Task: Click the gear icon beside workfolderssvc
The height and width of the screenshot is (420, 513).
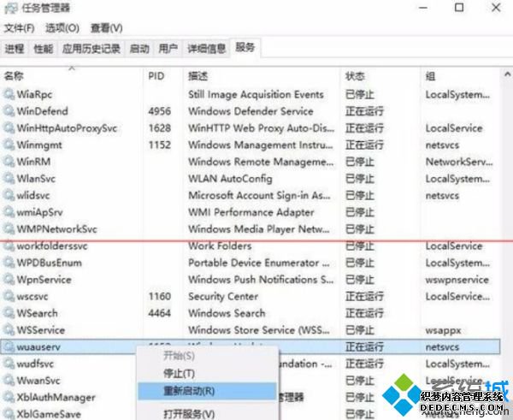Action: click(9, 245)
